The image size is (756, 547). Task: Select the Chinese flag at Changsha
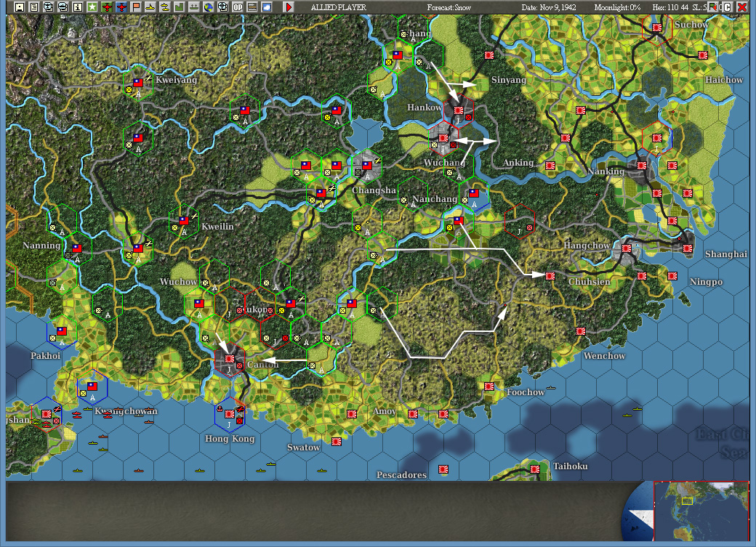tap(367, 166)
